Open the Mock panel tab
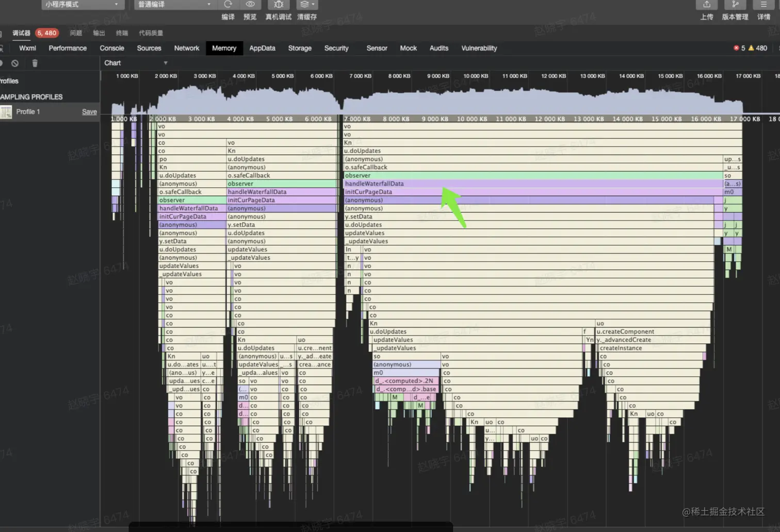Screen dimensions: 780x532 [408, 48]
